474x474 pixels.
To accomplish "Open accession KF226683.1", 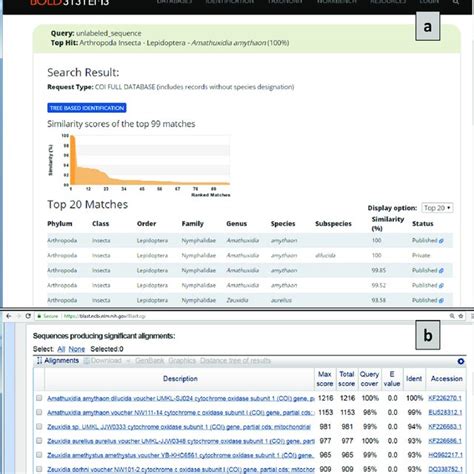I will coord(445,427).
